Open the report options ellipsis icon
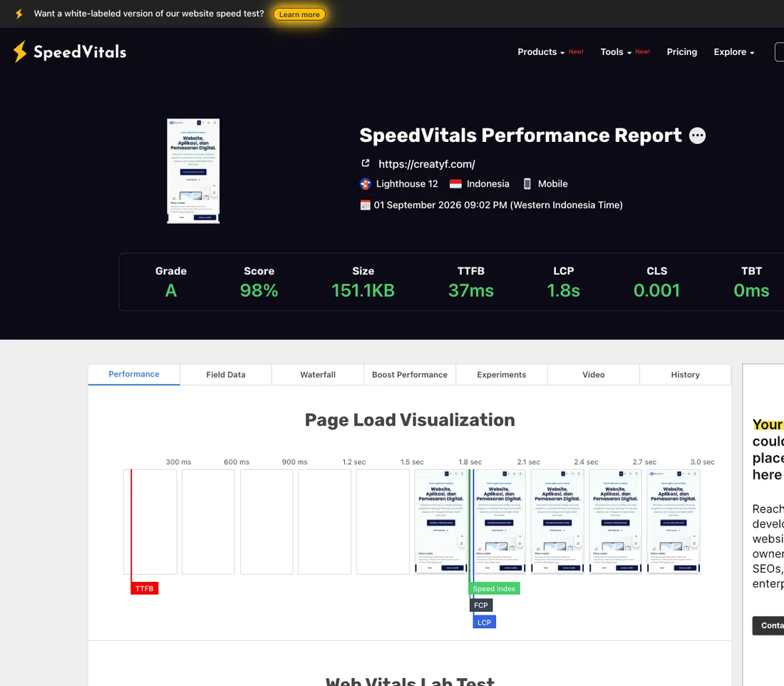 [x=697, y=135]
